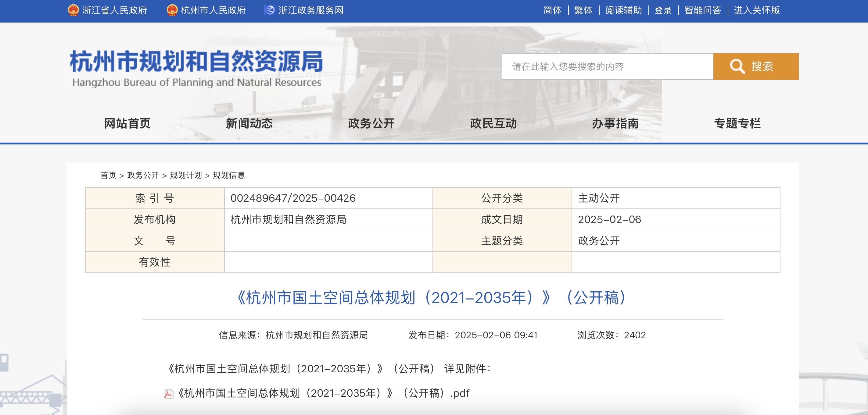Open the 登录 login link

(663, 10)
